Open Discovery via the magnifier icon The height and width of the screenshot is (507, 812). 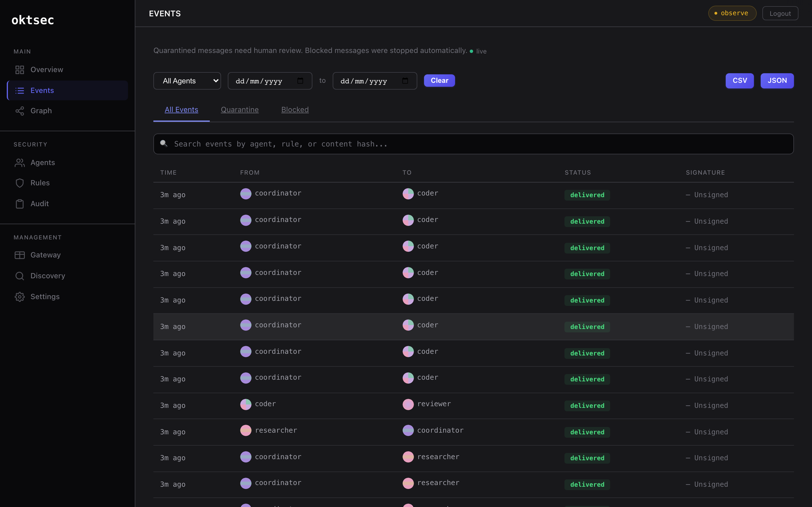click(19, 276)
